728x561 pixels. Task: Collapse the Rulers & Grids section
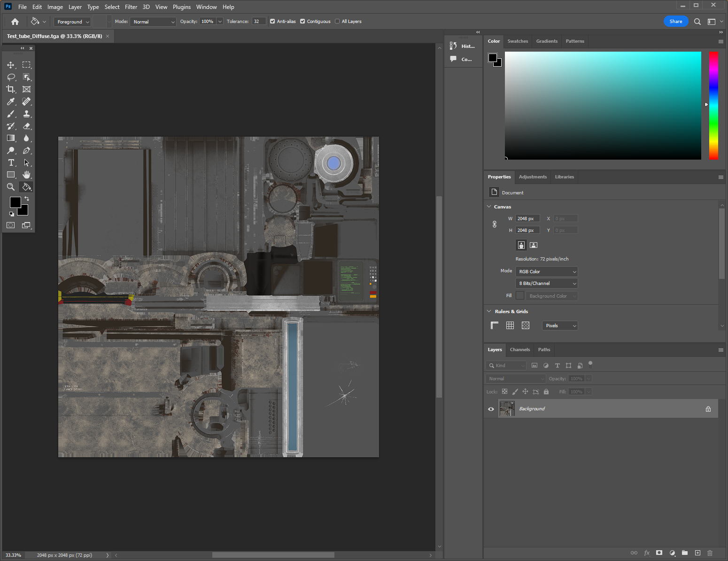[x=489, y=311]
